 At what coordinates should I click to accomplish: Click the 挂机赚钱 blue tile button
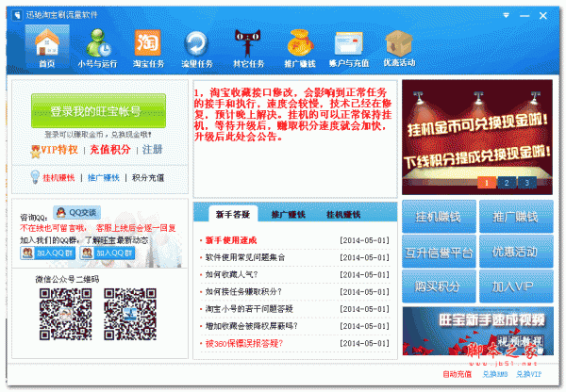[439, 217]
